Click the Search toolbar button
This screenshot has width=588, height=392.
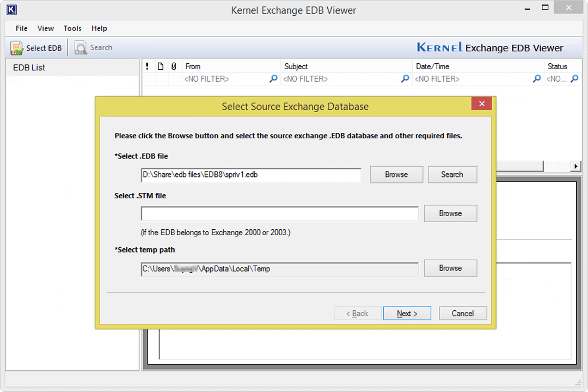pos(94,48)
